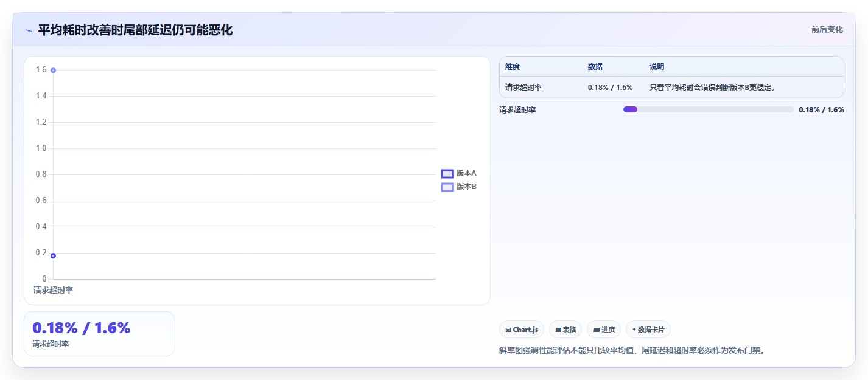The image size is (868, 380).
Task: Click the 请求超时率 x-axis label under chart
Action: pos(53,290)
